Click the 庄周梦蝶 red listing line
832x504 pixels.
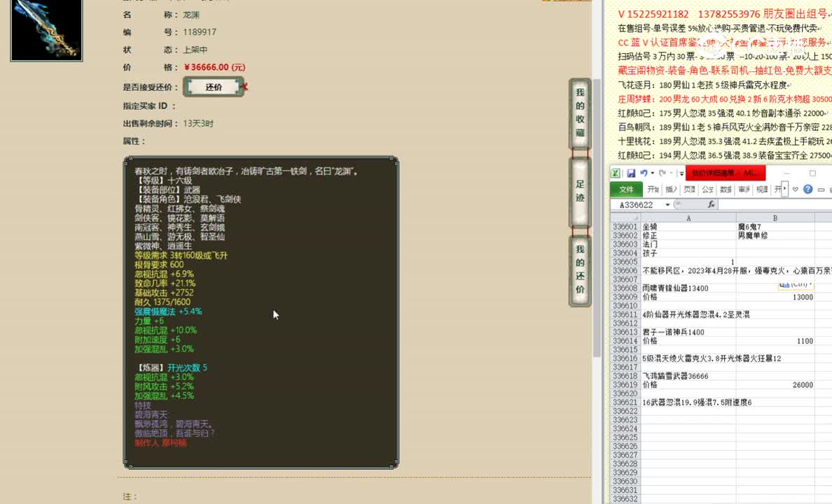pyautogui.click(x=724, y=99)
